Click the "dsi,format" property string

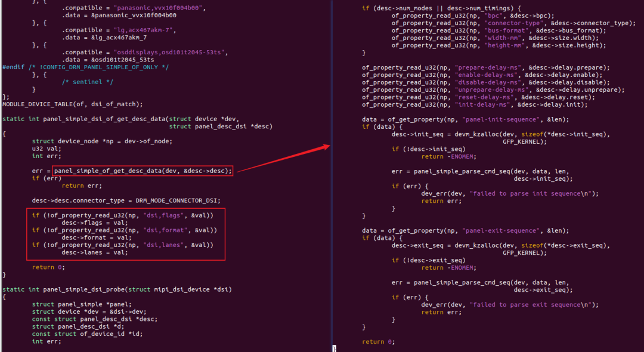click(163, 230)
